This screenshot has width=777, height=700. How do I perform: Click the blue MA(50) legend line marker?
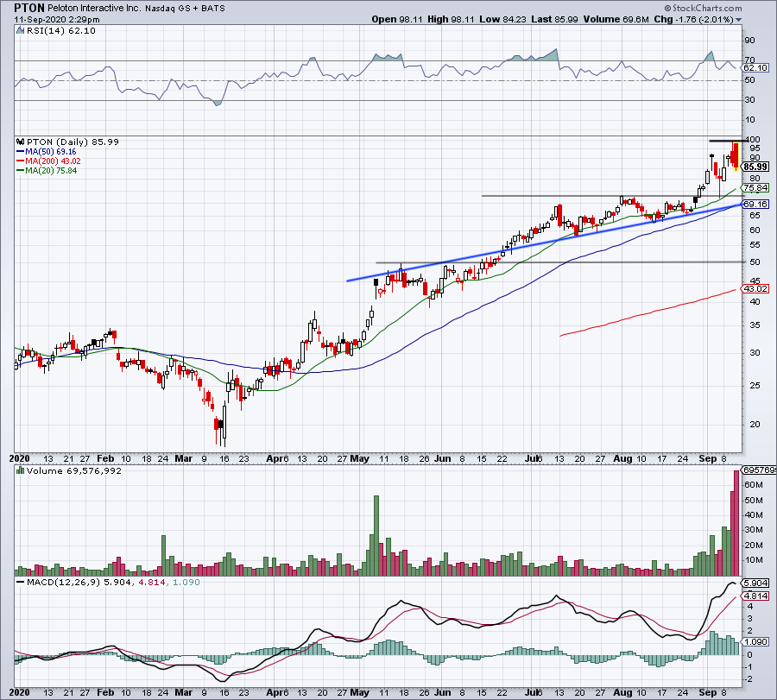point(21,152)
